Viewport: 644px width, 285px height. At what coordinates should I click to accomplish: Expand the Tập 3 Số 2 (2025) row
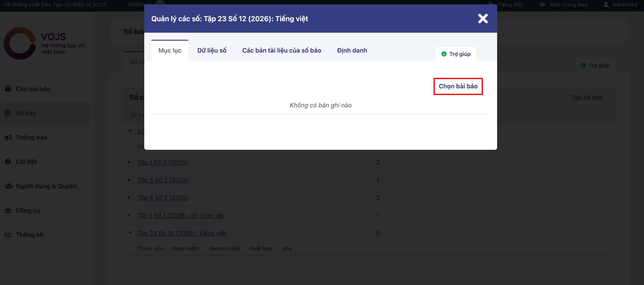point(129,180)
